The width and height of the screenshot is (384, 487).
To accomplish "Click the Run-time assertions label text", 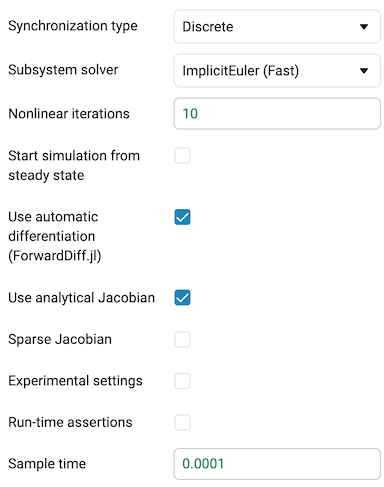I will pyautogui.click(x=70, y=422).
